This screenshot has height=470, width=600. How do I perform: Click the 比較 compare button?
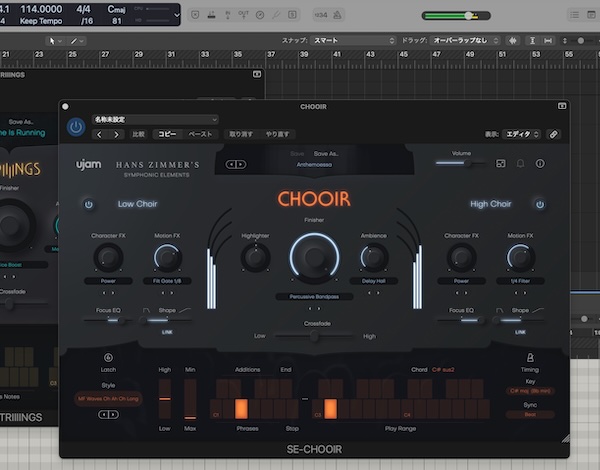coord(138,134)
